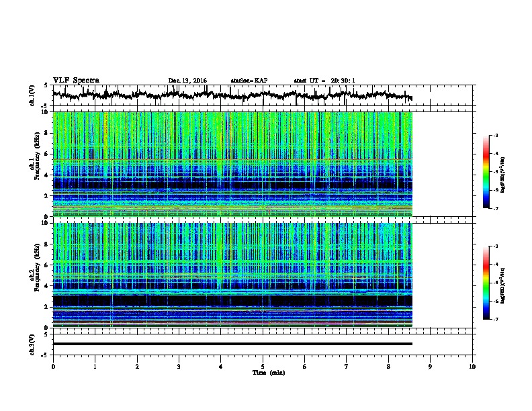
Task: Click the time axis tick label "6"
Action: click(x=305, y=367)
